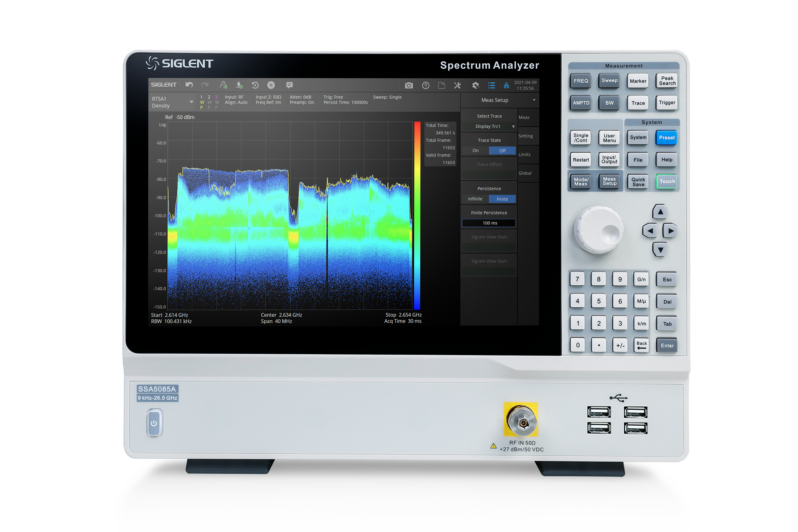Click the network status icon
The image size is (798, 532).
506,85
